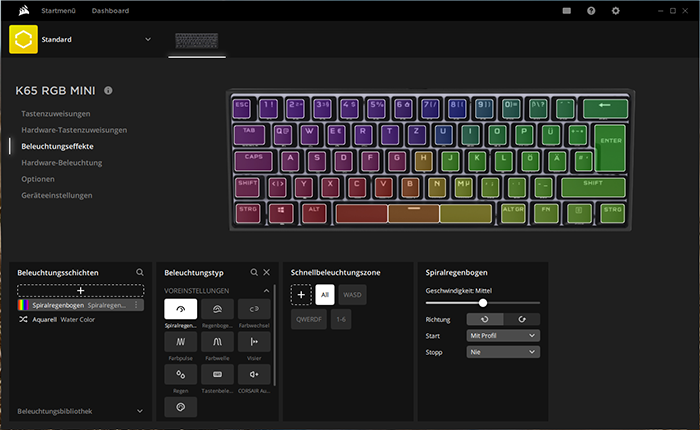Select the Spiralregenbogen preset tile
This screenshot has width=700, height=430.
pos(180,309)
